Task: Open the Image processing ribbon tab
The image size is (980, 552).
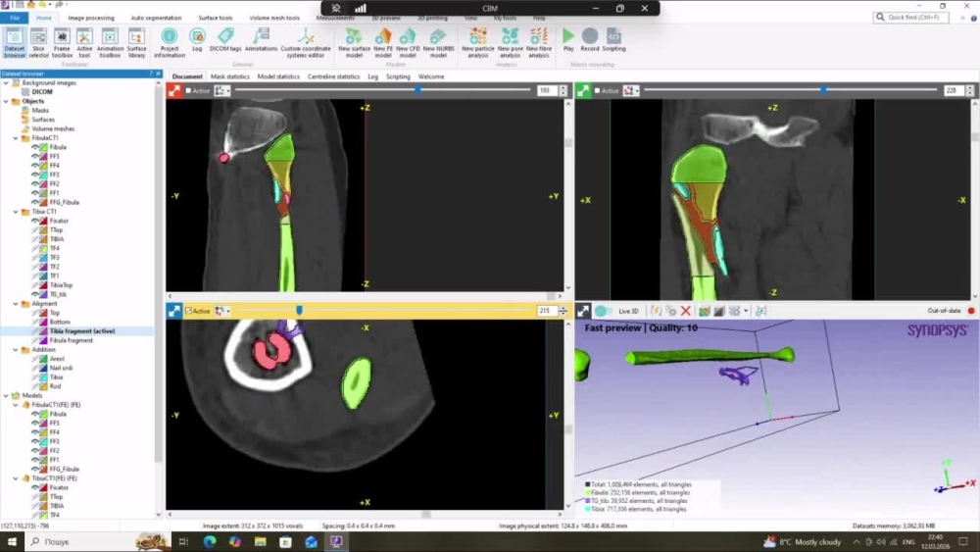Action: click(91, 18)
